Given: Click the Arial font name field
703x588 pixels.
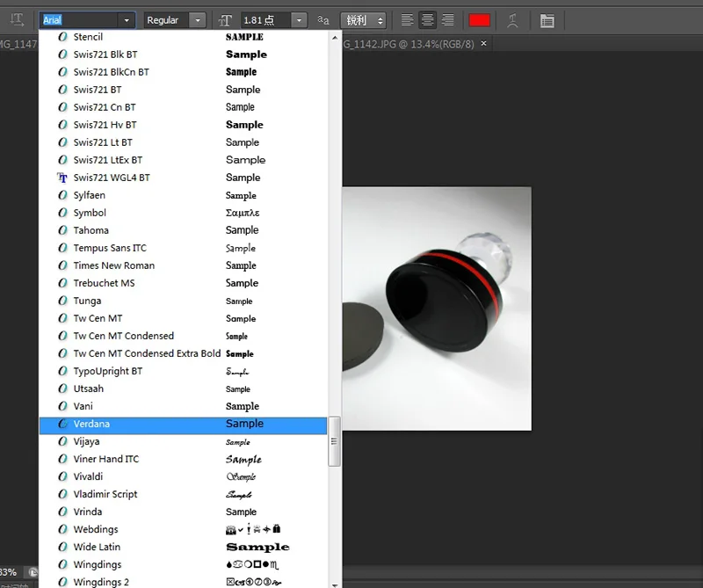Looking at the screenshot, I should point(79,20).
